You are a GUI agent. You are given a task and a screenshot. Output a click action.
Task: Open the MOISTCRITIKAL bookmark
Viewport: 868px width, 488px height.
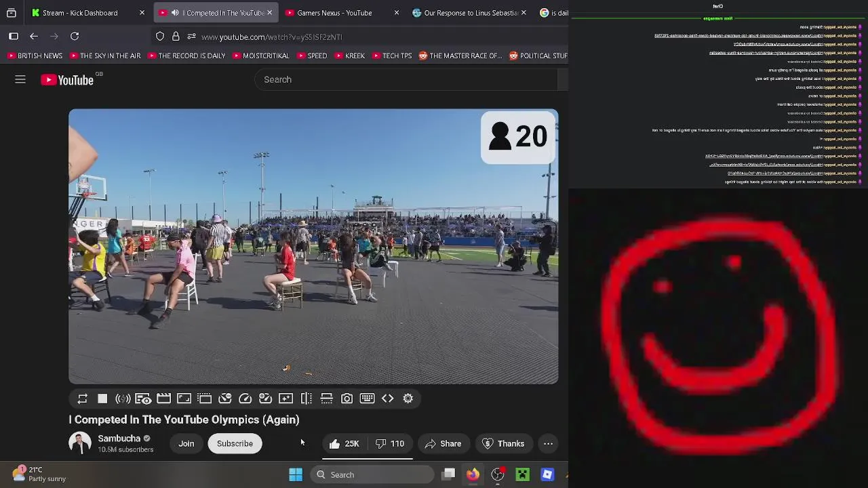260,56
